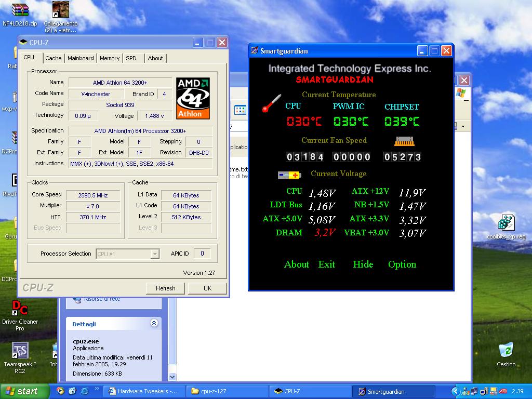Open the Mainboard tab in CPU-Z
The image size is (532, 399).
[81, 58]
